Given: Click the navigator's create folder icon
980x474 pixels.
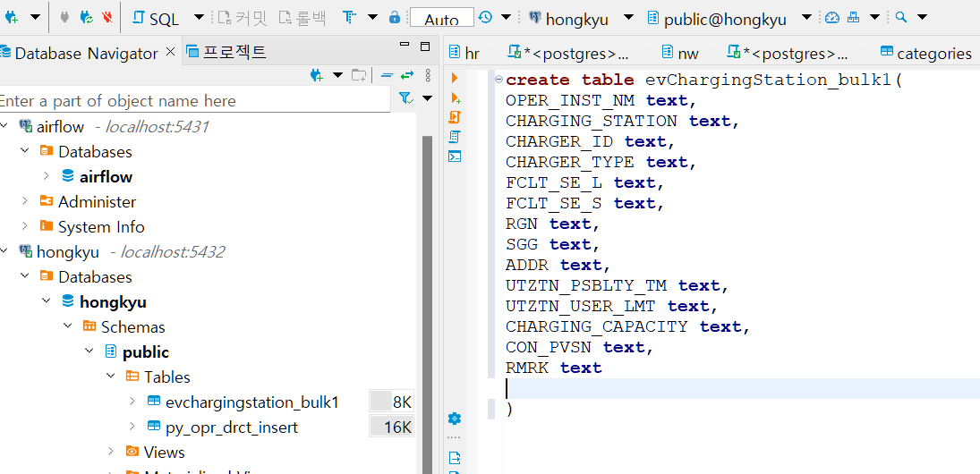Looking at the screenshot, I should (359, 75).
